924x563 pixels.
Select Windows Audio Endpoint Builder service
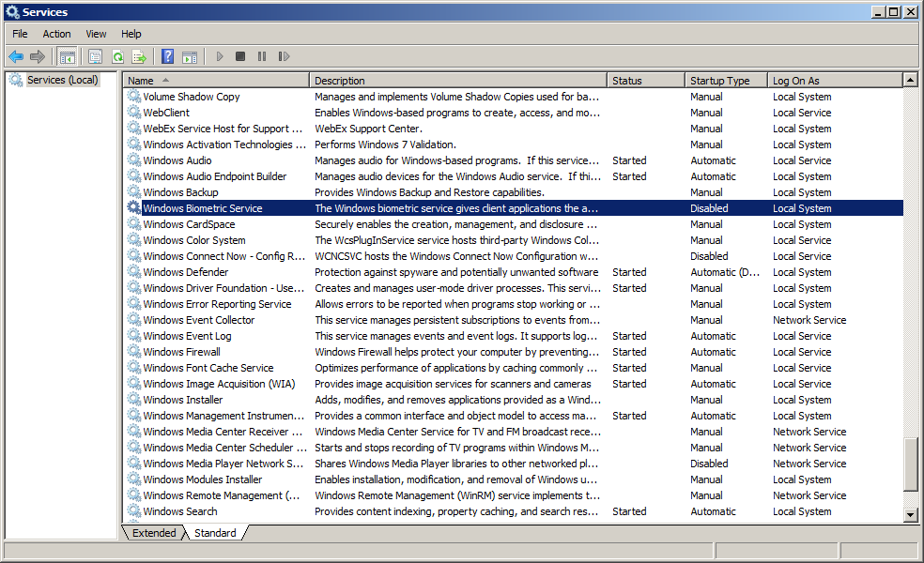click(x=514, y=176)
